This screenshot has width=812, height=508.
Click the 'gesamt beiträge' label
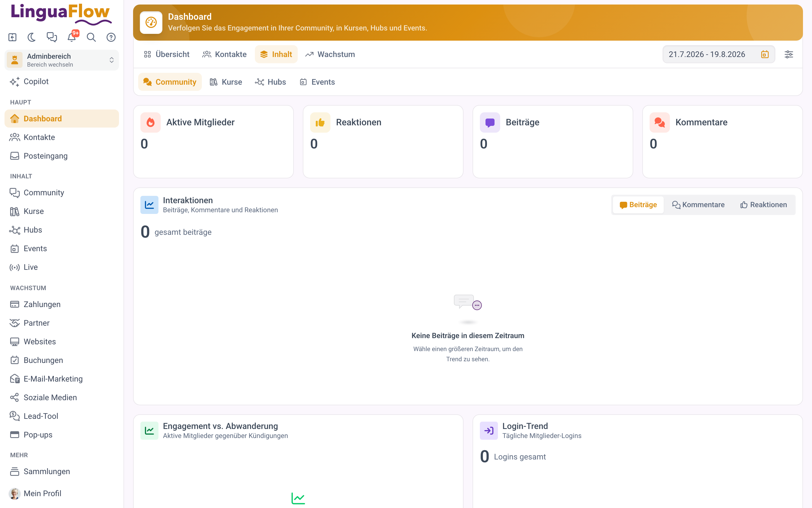pos(183,232)
